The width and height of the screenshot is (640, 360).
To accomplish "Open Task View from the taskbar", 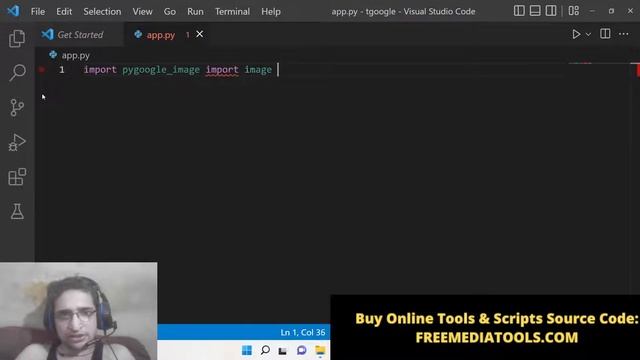I will tap(282, 351).
